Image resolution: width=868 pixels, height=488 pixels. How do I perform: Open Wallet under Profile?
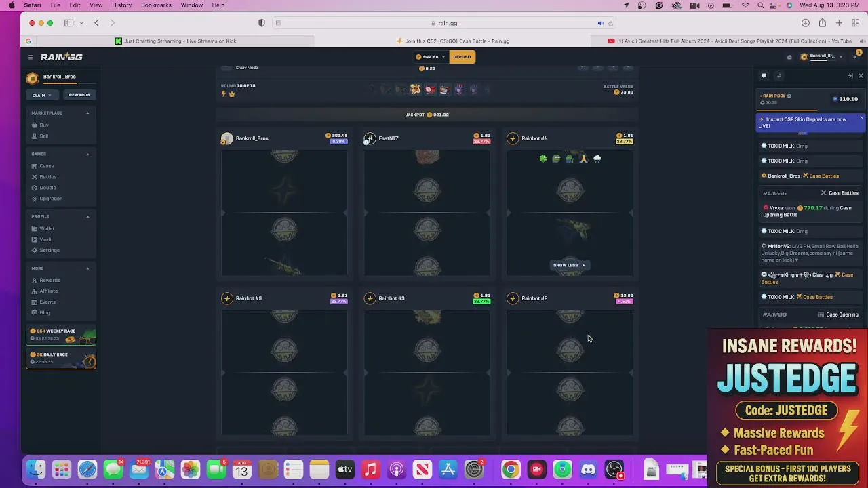coord(46,228)
